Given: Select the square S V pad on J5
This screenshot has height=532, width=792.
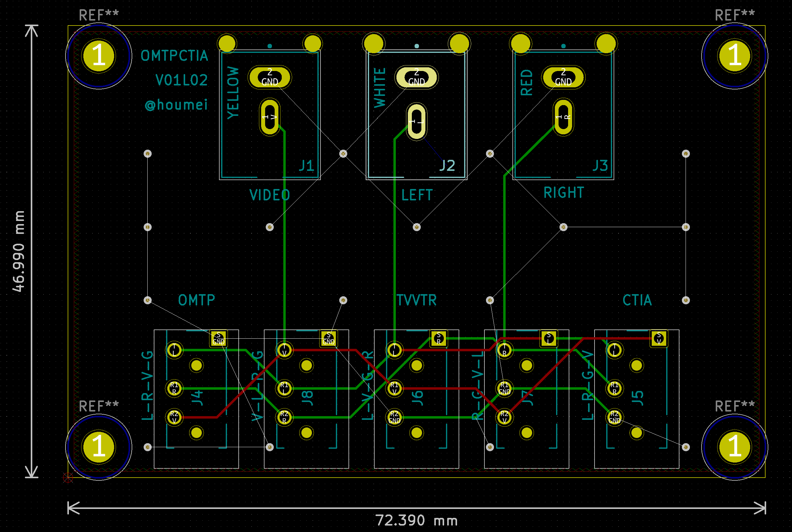Looking at the screenshot, I should (659, 338).
